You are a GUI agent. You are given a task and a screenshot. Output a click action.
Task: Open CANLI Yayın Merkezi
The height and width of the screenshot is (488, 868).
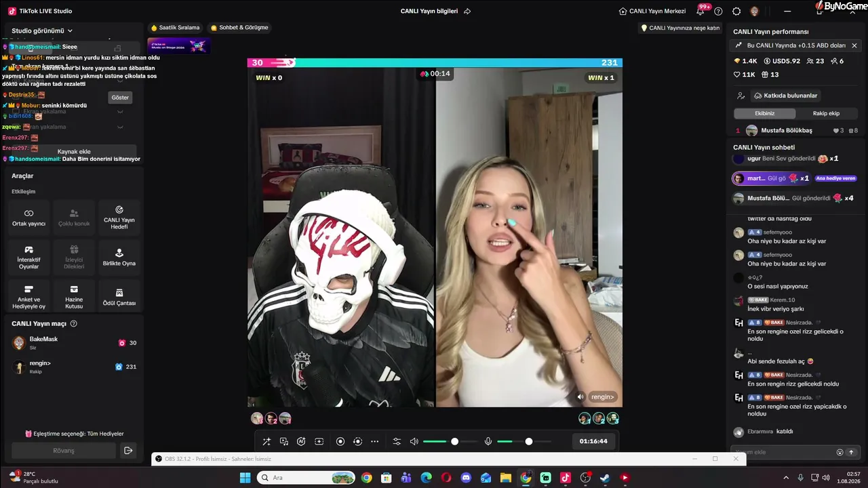tap(652, 11)
